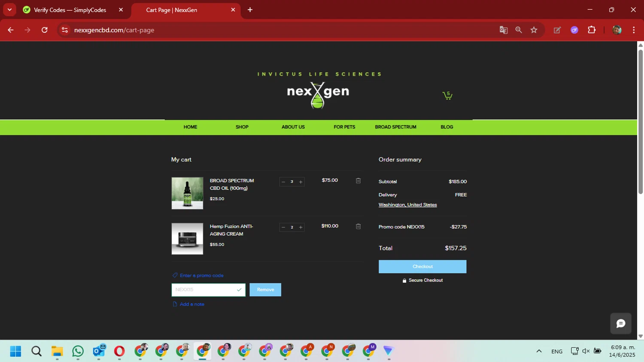This screenshot has width=644, height=362.
Task: Close the Verify Codes — SimplyCodes tab
Action: click(x=121, y=10)
